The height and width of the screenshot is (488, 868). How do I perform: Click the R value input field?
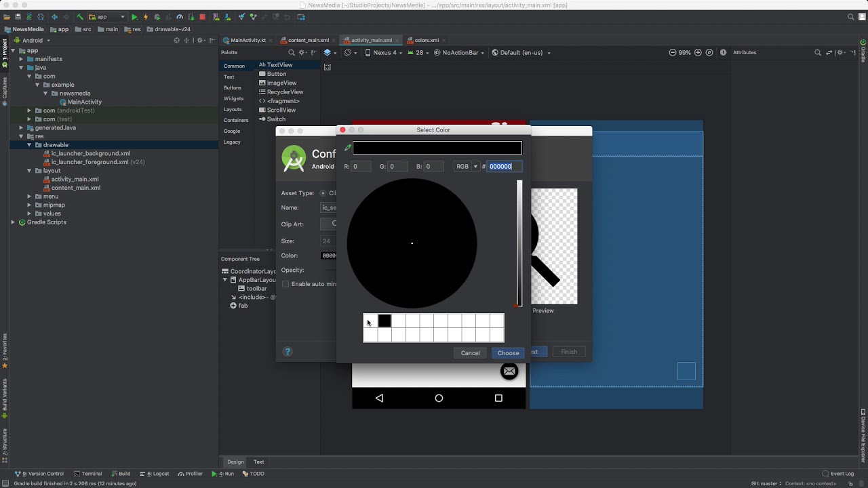click(361, 166)
